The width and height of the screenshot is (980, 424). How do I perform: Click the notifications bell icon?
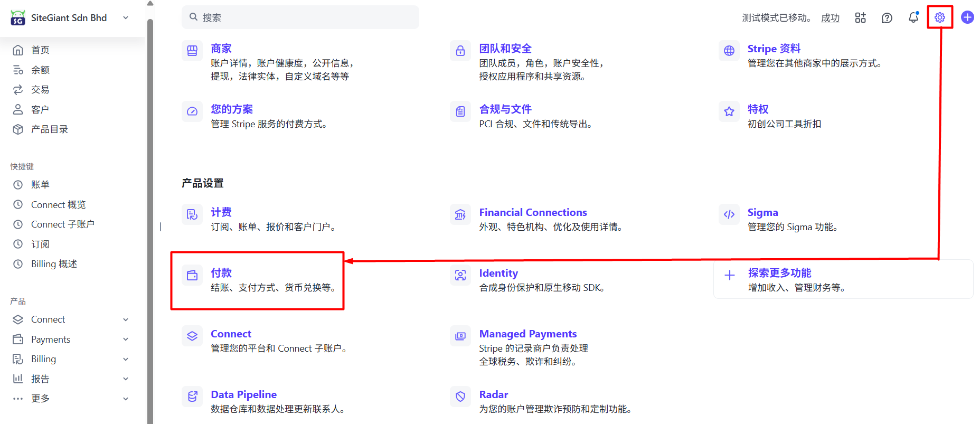(913, 17)
